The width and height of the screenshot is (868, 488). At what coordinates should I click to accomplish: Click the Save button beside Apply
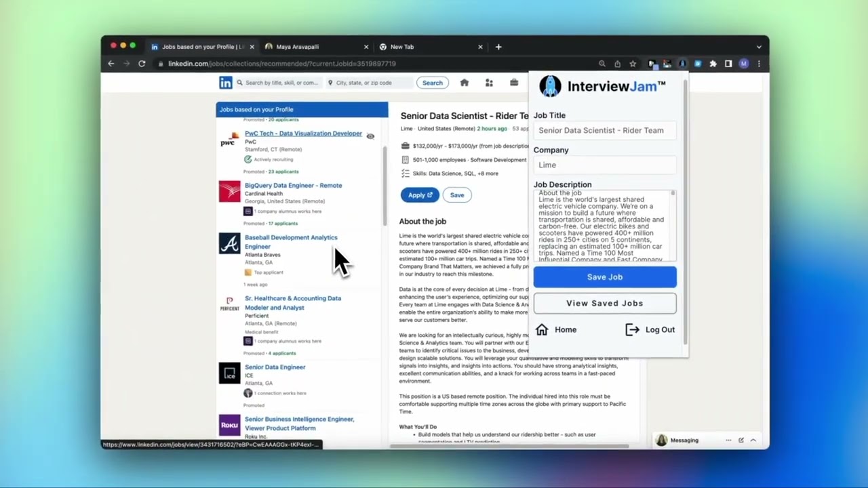(457, 195)
